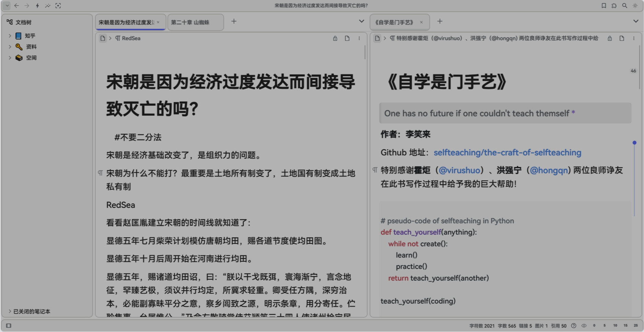Toggle read-only lock on the RedSea document
Viewport: 644px width, 332px height.
point(335,38)
